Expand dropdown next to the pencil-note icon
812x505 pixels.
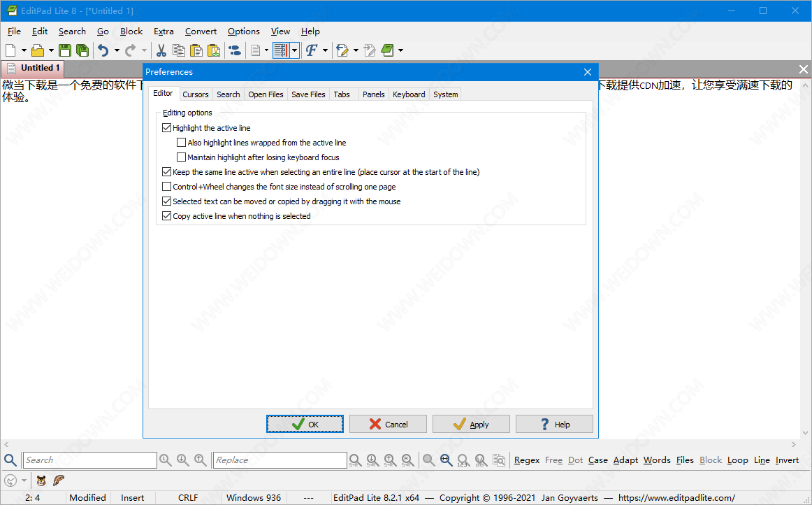click(355, 50)
